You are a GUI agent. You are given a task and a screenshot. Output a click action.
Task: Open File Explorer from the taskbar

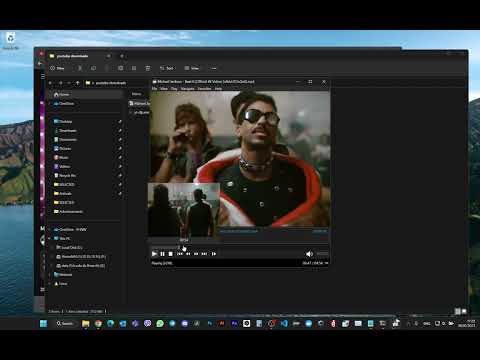86,323
